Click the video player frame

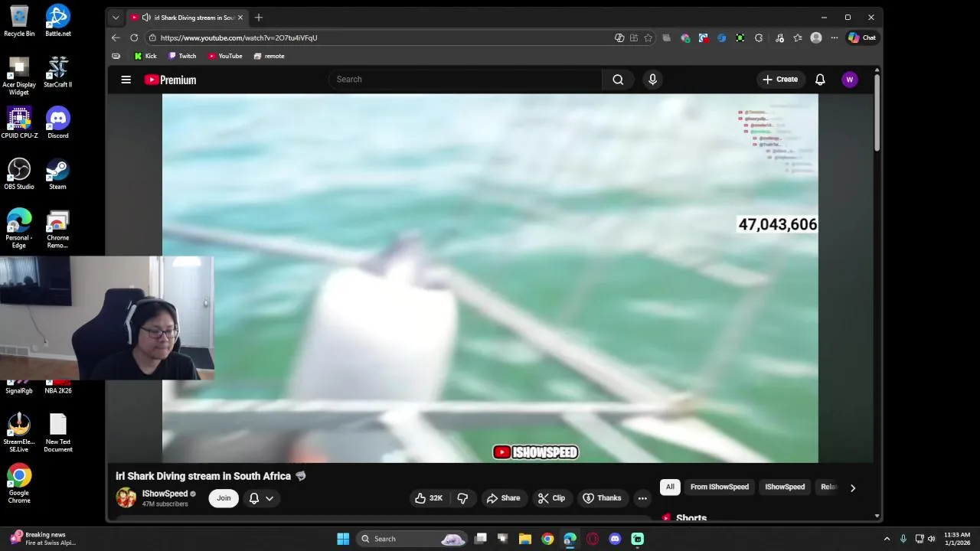[x=490, y=279]
